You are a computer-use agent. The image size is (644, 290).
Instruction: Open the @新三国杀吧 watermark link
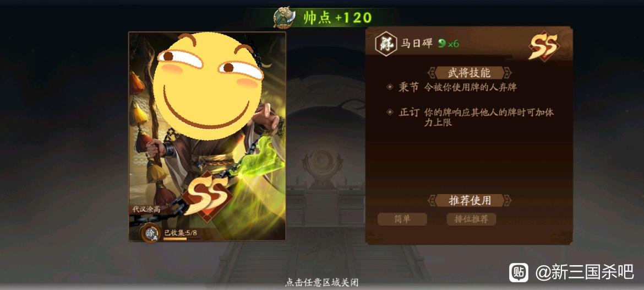coord(585,272)
